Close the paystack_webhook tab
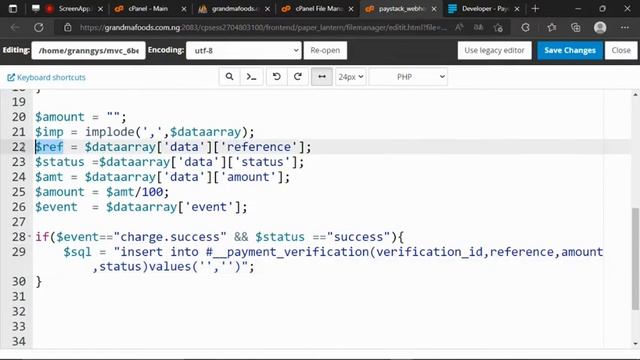The image size is (640, 360). click(434, 9)
